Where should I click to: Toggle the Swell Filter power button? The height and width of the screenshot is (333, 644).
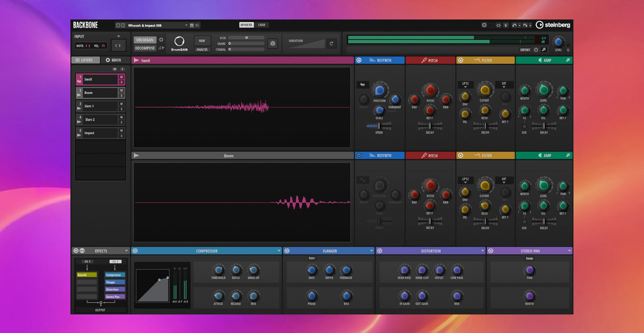[x=460, y=61]
